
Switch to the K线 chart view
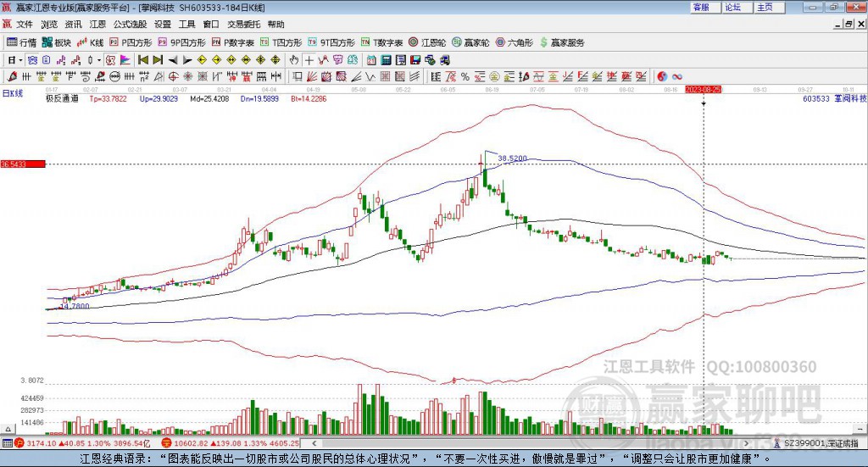pos(90,42)
